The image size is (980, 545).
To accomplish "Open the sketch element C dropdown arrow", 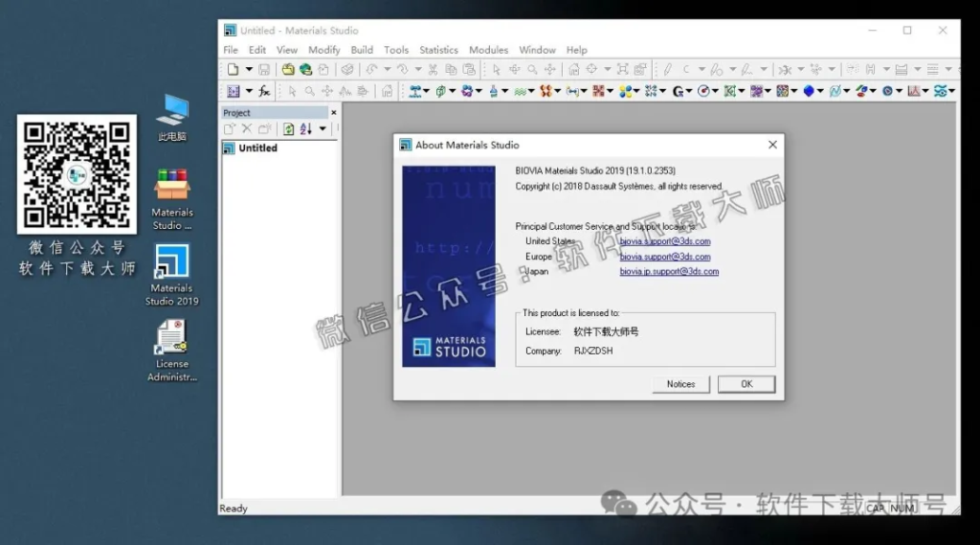I will point(702,70).
